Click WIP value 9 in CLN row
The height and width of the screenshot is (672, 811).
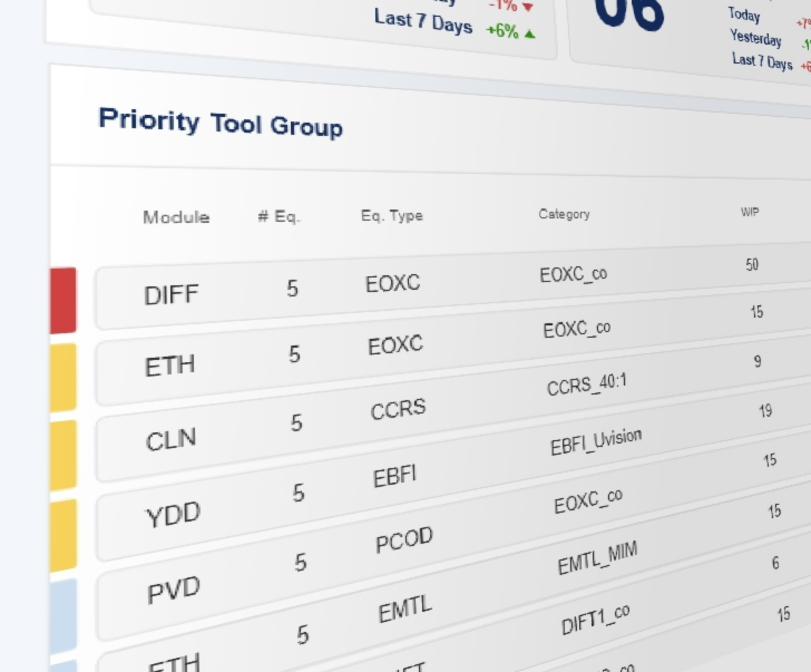coord(758,362)
